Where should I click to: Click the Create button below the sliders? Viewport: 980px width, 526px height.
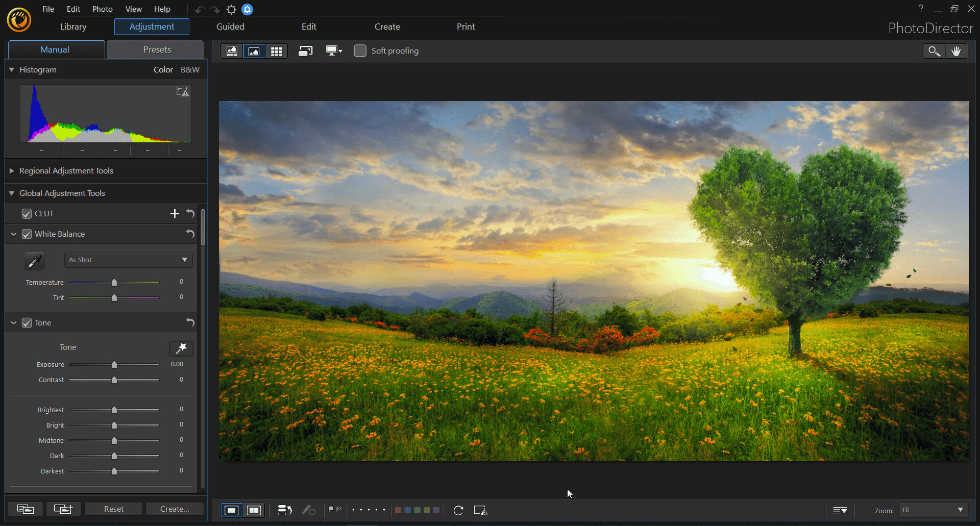pos(174,509)
